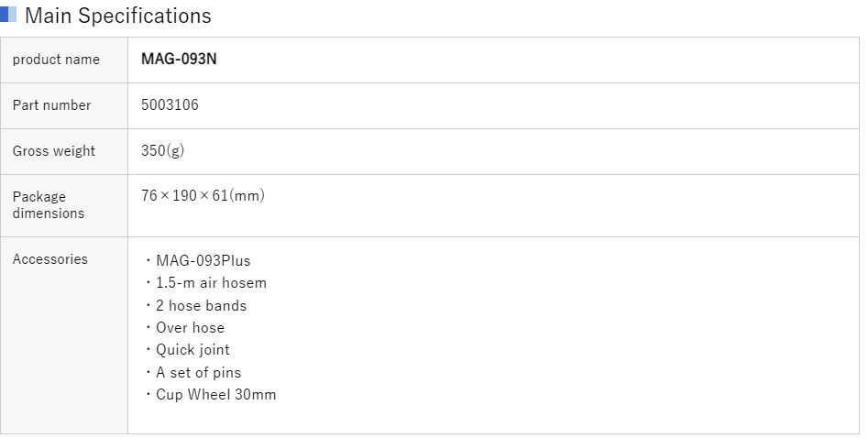Select the product name label cell
This screenshot has height=438, width=868.
pos(56,60)
